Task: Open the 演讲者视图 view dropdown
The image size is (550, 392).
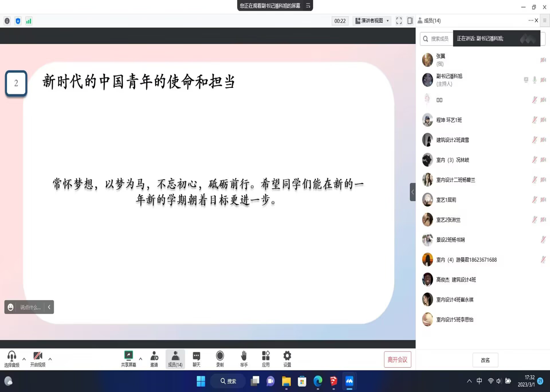Action: point(372,21)
